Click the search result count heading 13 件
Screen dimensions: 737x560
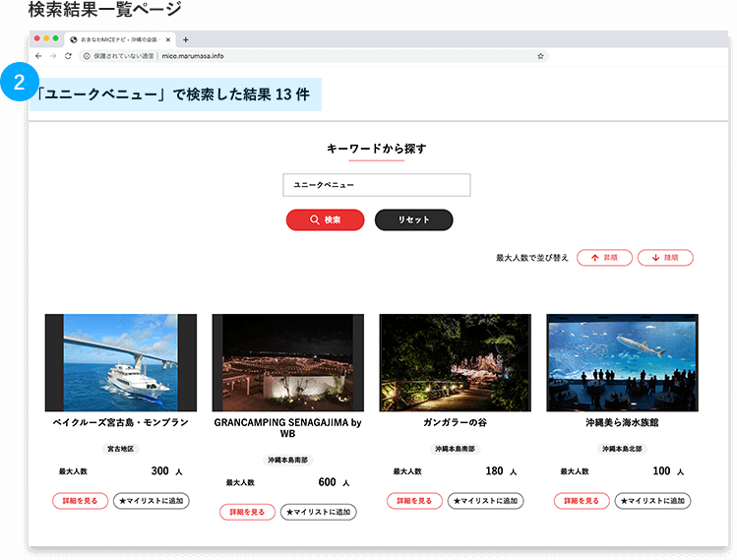(174, 94)
